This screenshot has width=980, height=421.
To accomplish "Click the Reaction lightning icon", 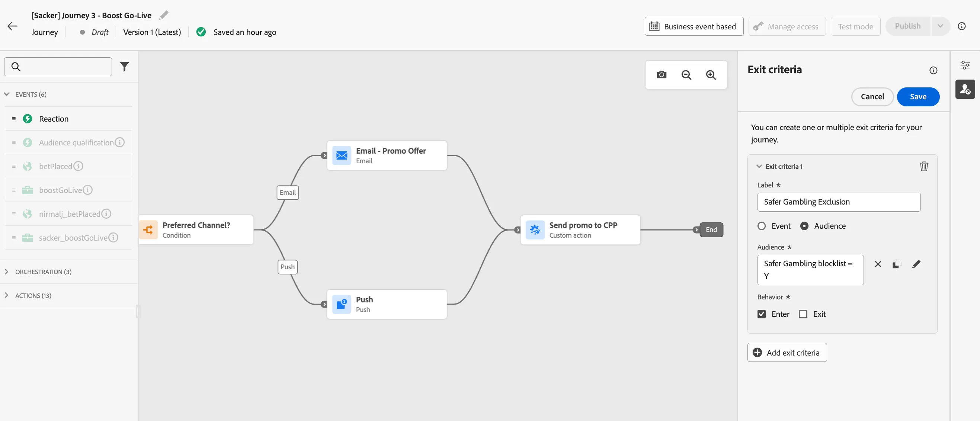I will (28, 119).
